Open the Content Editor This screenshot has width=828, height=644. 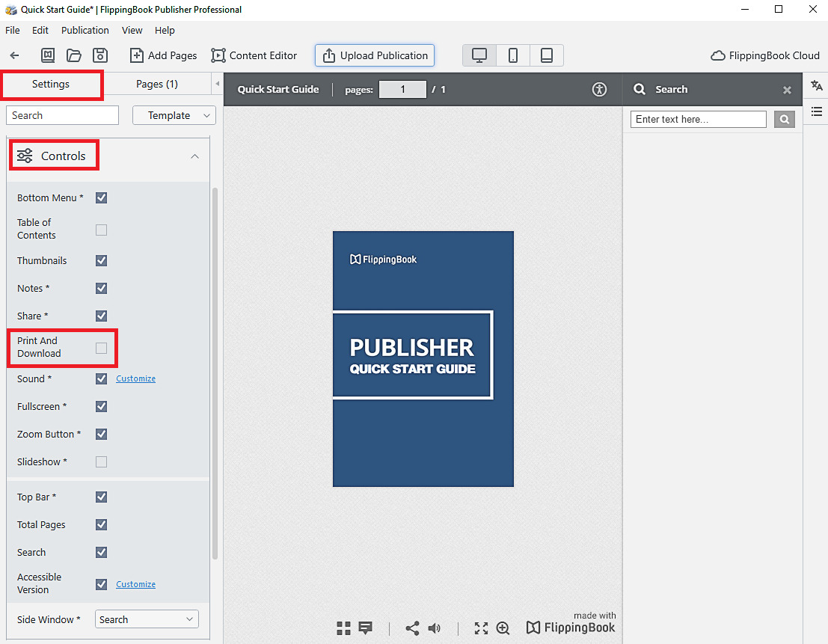pos(254,55)
